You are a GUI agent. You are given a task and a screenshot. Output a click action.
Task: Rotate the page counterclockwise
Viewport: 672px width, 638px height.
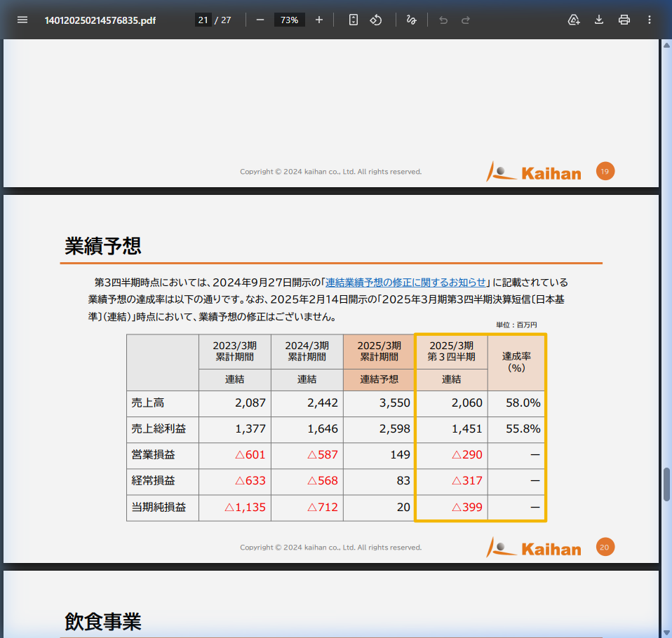(376, 20)
